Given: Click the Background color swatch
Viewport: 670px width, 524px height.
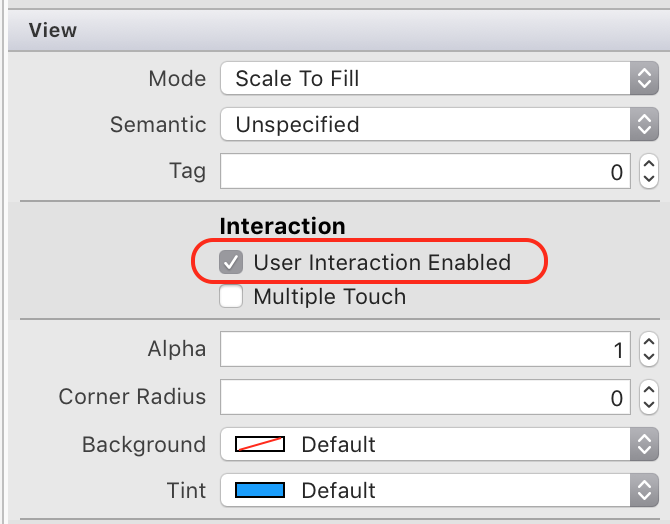Looking at the screenshot, I should coord(260,444).
